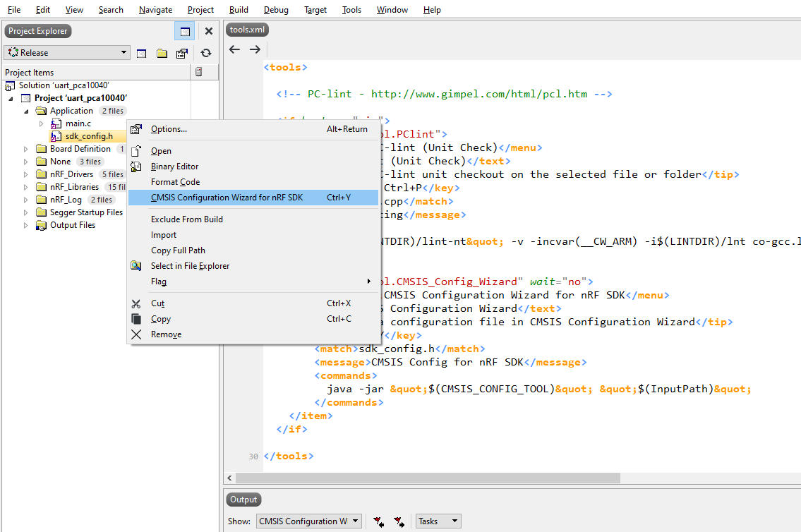
Task: Select main.c file icon in tree
Action: 56,123
